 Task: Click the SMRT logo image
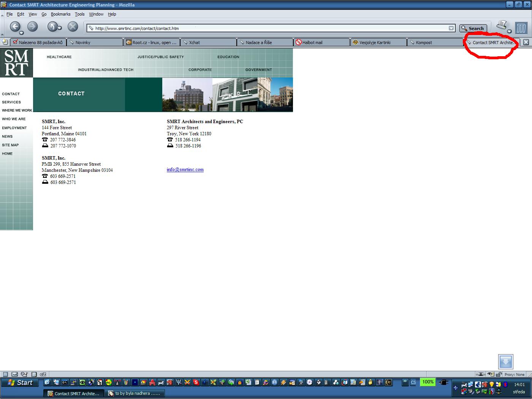pos(16,63)
